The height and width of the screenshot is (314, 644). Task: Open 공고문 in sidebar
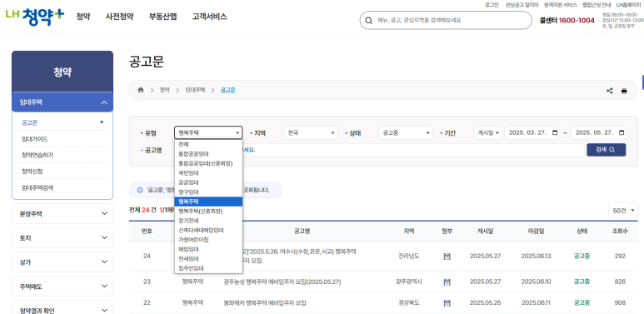[x=29, y=122]
